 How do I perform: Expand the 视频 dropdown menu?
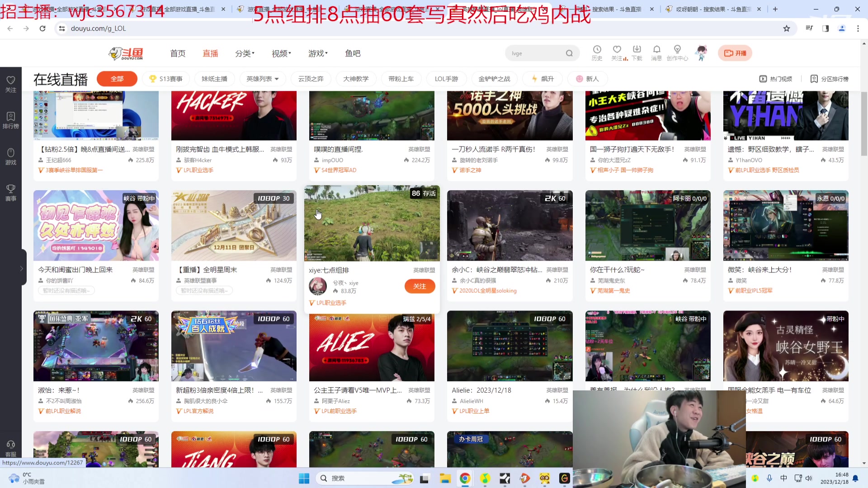pyautogui.click(x=281, y=53)
